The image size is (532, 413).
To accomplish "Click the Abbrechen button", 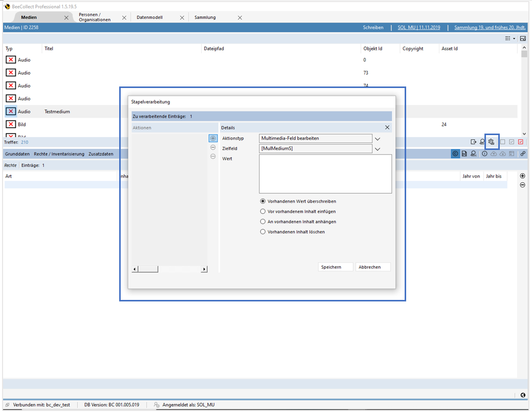I will pyautogui.click(x=373, y=267).
